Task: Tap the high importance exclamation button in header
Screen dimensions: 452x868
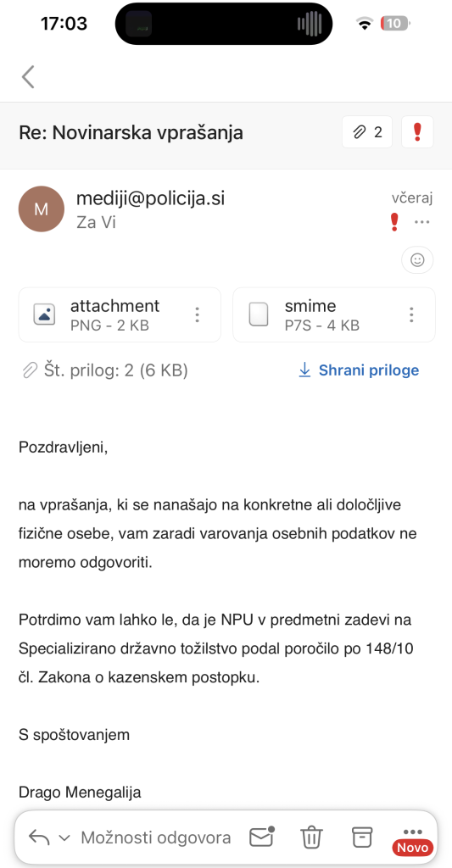Action: click(418, 132)
